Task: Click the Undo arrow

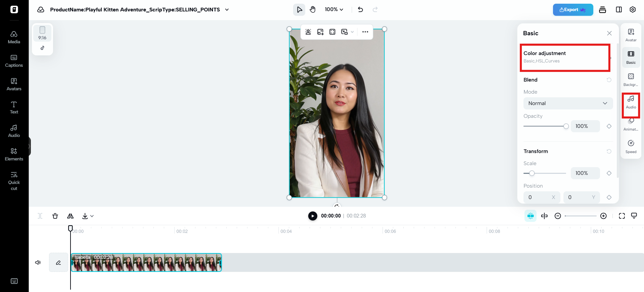Action: point(360,9)
